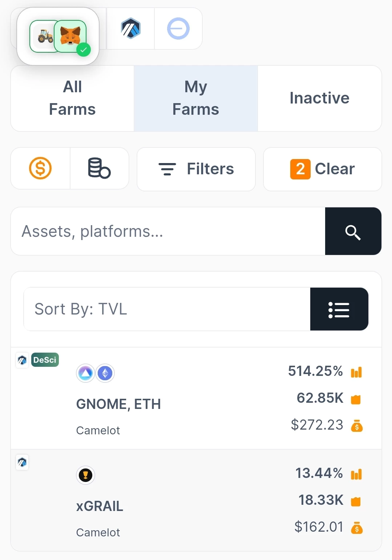Select the Arbitrum network icon
This screenshot has width=392, height=560.
(x=131, y=28)
